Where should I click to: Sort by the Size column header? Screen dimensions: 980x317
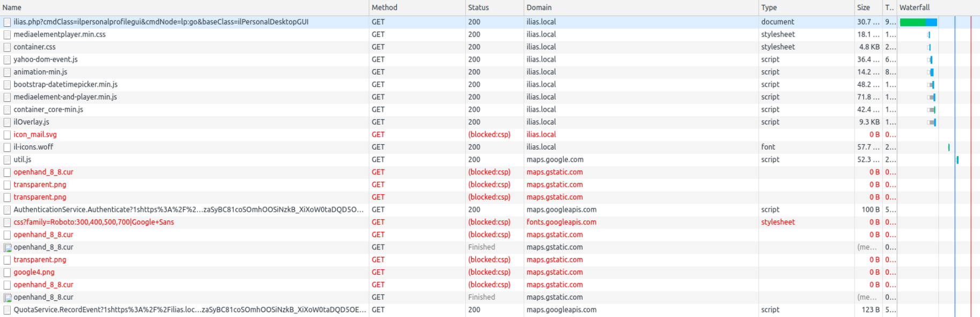(x=863, y=8)
